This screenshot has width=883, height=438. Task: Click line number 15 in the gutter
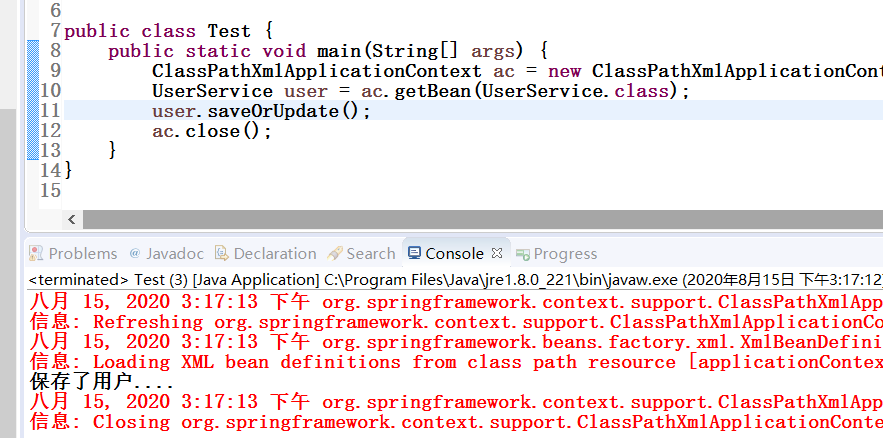pos(50,190)
